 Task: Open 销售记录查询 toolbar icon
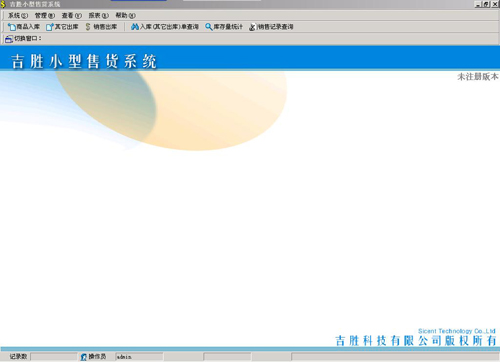(x=252, y=27)
